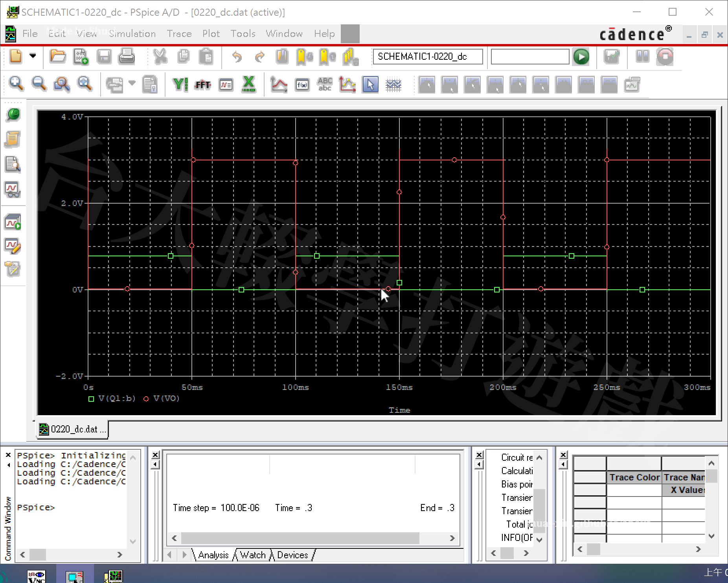
Task: Click the Trace Color column header
Action: click(634, 477)
